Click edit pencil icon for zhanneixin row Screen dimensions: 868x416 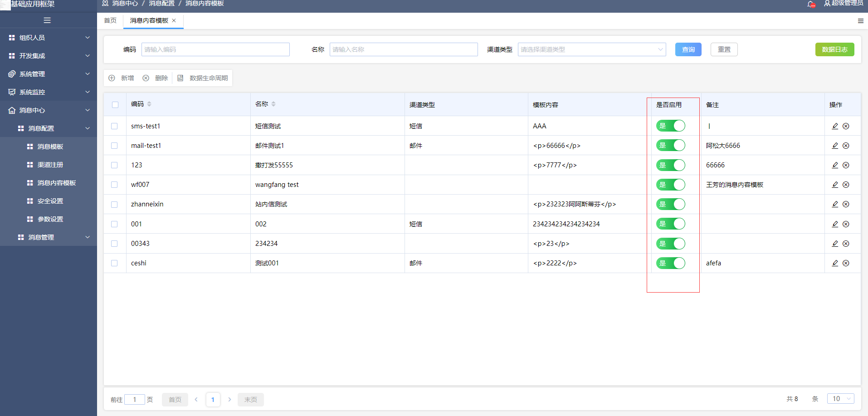coord(835,204)
